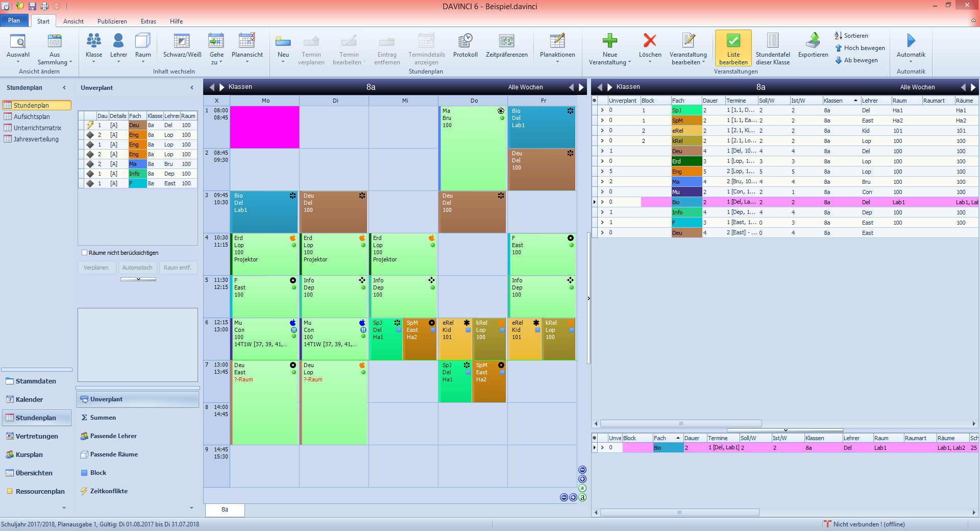Collapse the Stundenplan side panel
The image size is (980, 531).
pyautogui.click(x=64, y=88)
